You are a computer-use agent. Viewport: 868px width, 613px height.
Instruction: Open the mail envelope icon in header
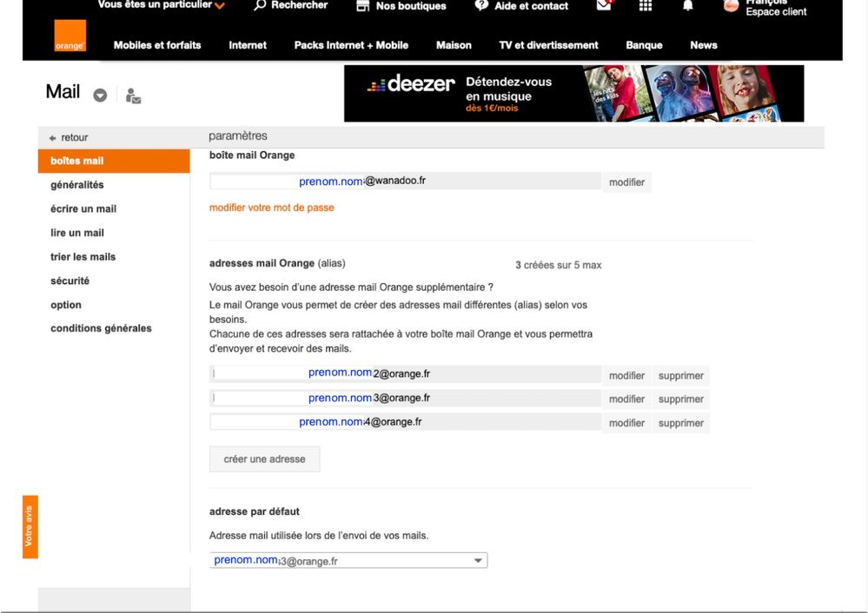tap(604, 5)
